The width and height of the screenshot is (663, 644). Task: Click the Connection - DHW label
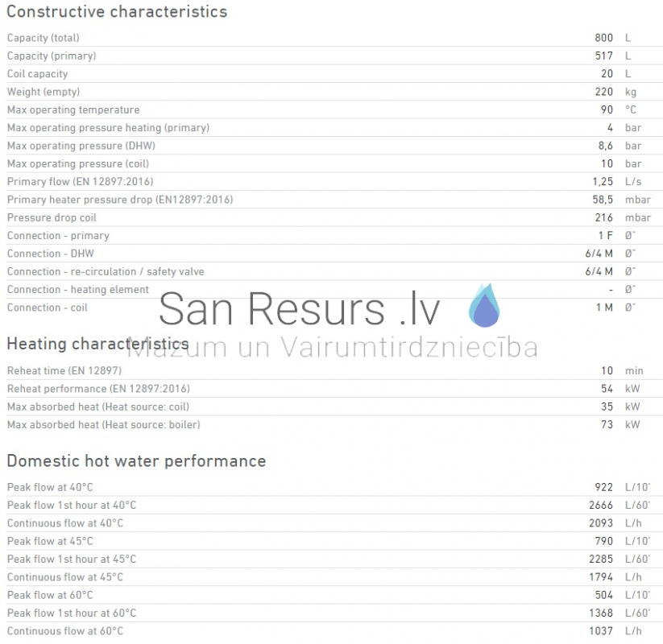pyautogui.click(x=51, y=254)
